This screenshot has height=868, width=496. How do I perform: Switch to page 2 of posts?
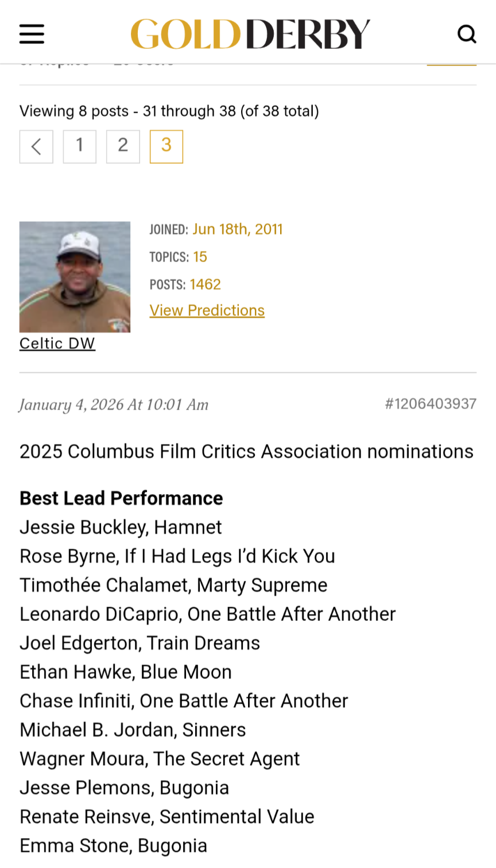[x=123, y=146]
